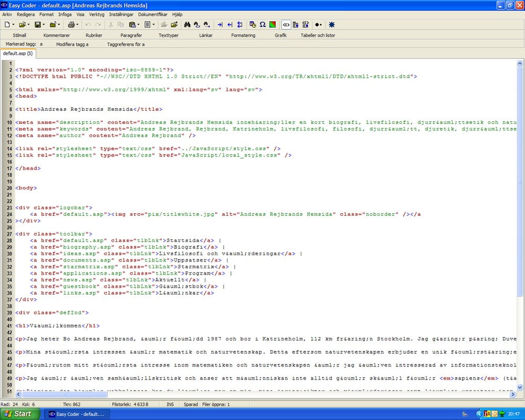Expand the Open file dropdown arrow
525x420 pixels.
pyautogui.click(x=28, y=25)
